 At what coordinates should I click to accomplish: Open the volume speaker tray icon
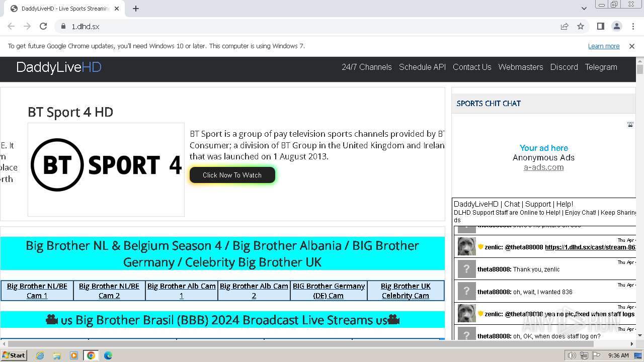[x=572, y=355]
